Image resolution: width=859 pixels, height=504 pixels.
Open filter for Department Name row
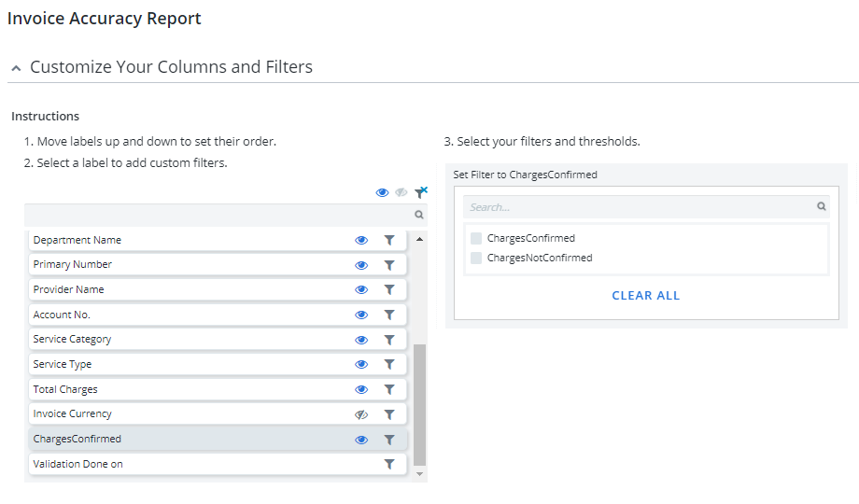(x=389, y=240)
